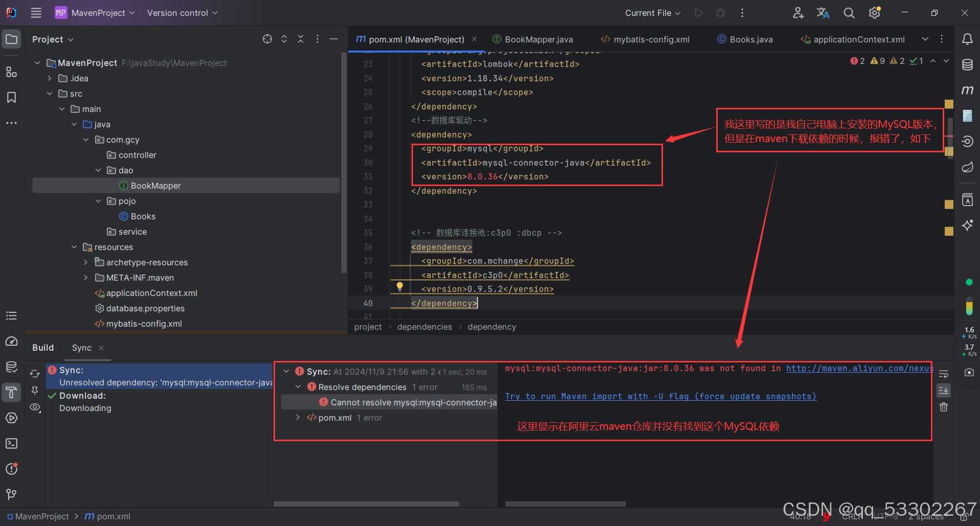Switch to applicationContext.xml tab
980x526 pixels.
[853, 39]
